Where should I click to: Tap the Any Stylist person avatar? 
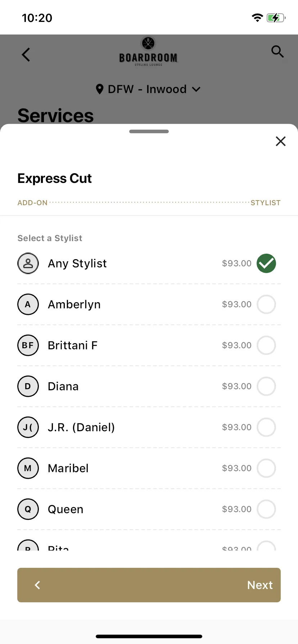click(x=28, y=263)
